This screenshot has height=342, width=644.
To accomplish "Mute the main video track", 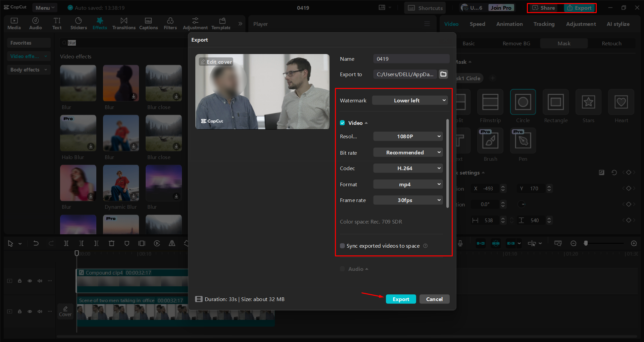I will point(40,311).
